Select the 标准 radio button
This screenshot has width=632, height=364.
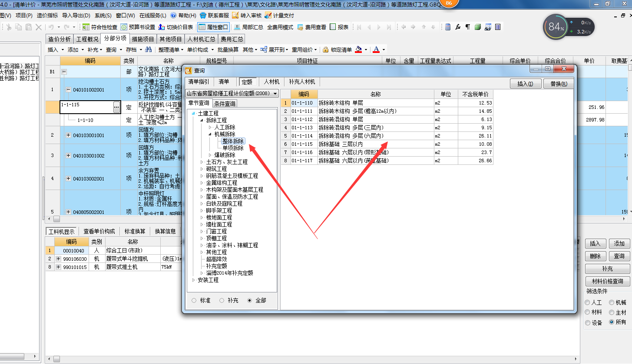[x=194, y=300]
